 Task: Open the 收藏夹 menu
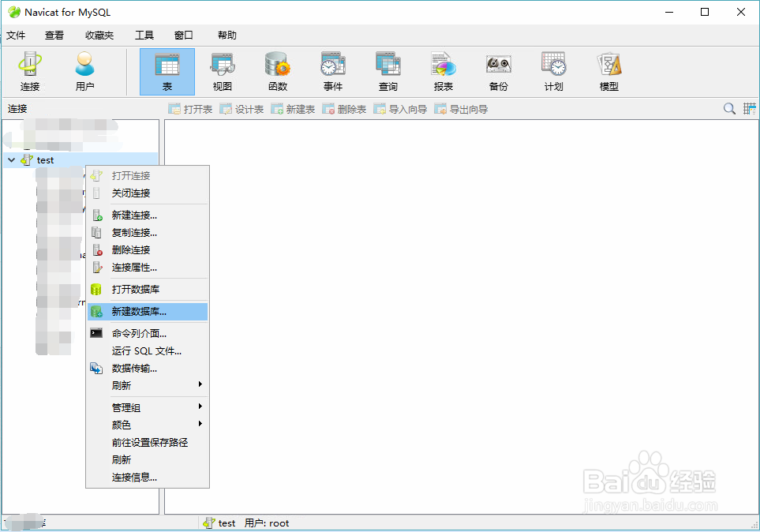pyautogui.click(x=99, y=36)
